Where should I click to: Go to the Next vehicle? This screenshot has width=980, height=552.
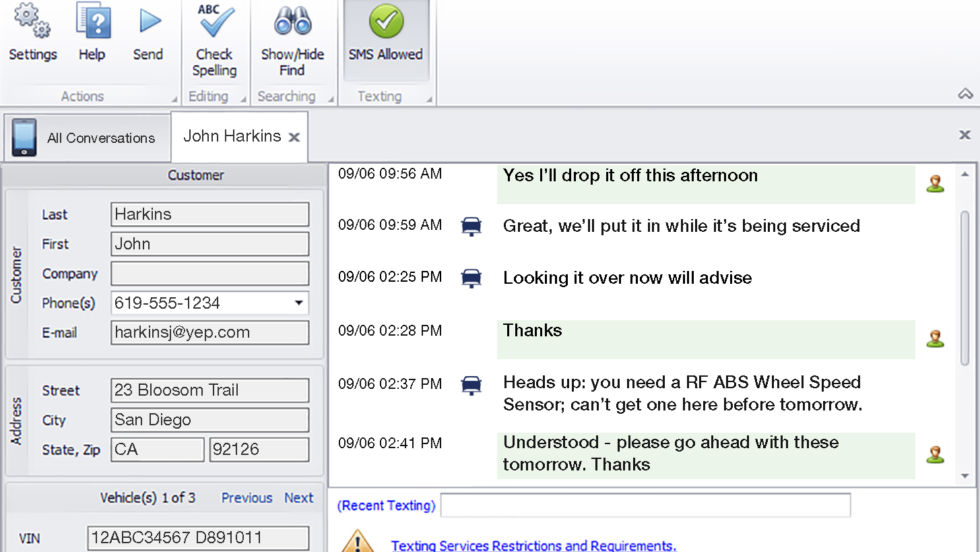coord(298,498)
